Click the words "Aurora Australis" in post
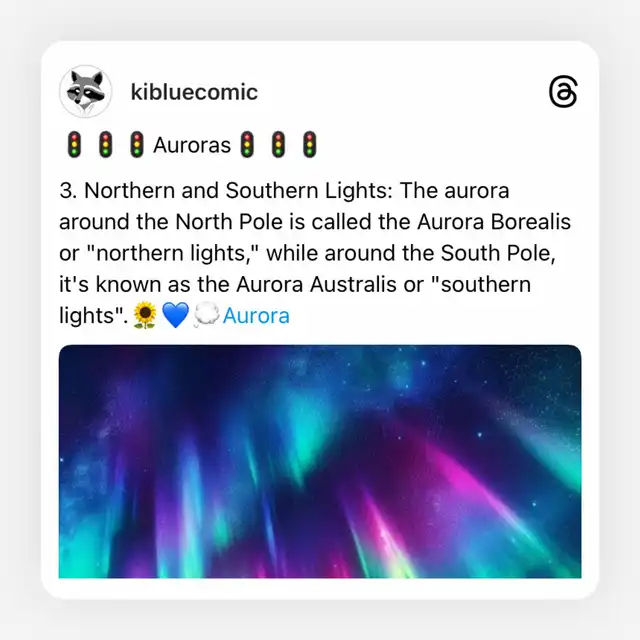640x640 pixels. [316, 284]
